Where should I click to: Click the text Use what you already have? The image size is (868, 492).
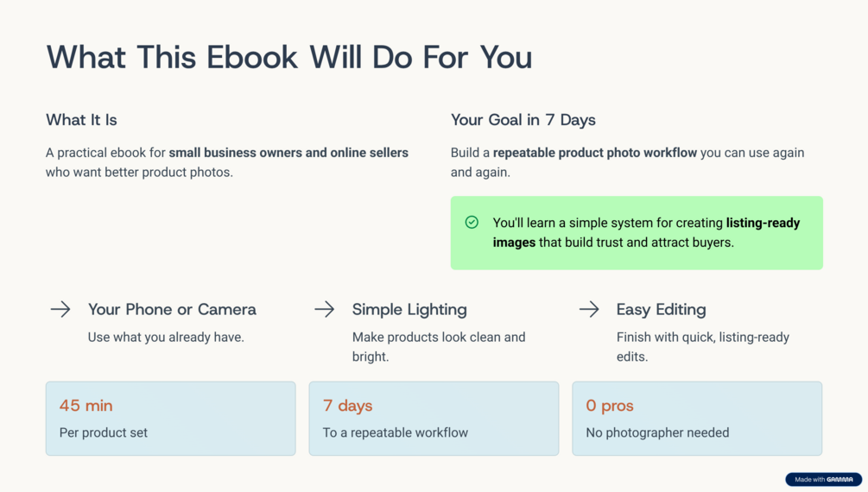pyautogui.click(x=166, y=337)
